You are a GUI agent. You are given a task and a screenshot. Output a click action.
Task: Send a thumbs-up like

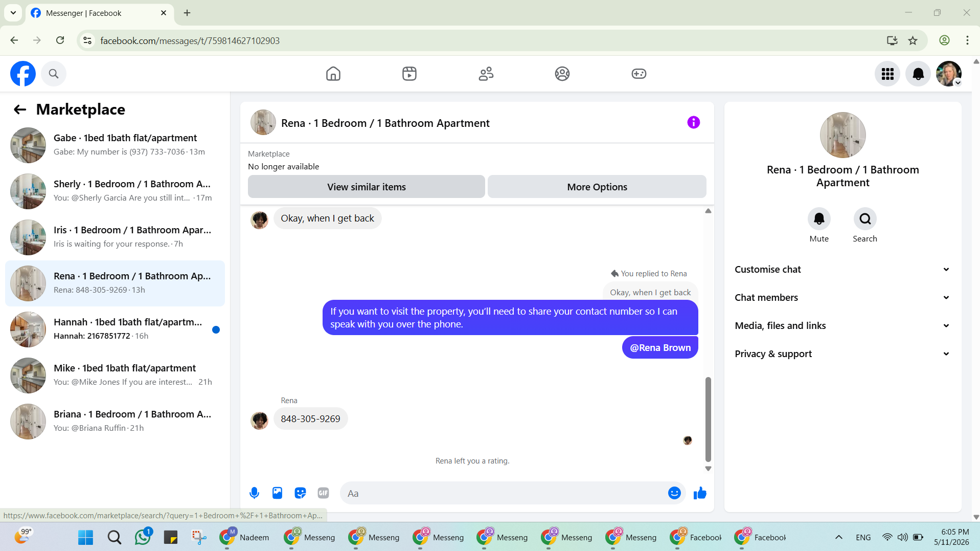pos(700,493)
